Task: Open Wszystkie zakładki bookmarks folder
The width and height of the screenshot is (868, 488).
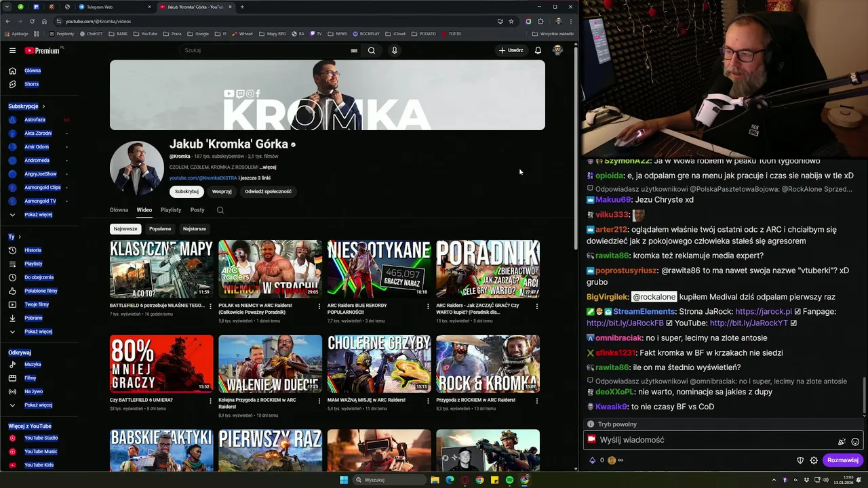Action: coord(553,33)
